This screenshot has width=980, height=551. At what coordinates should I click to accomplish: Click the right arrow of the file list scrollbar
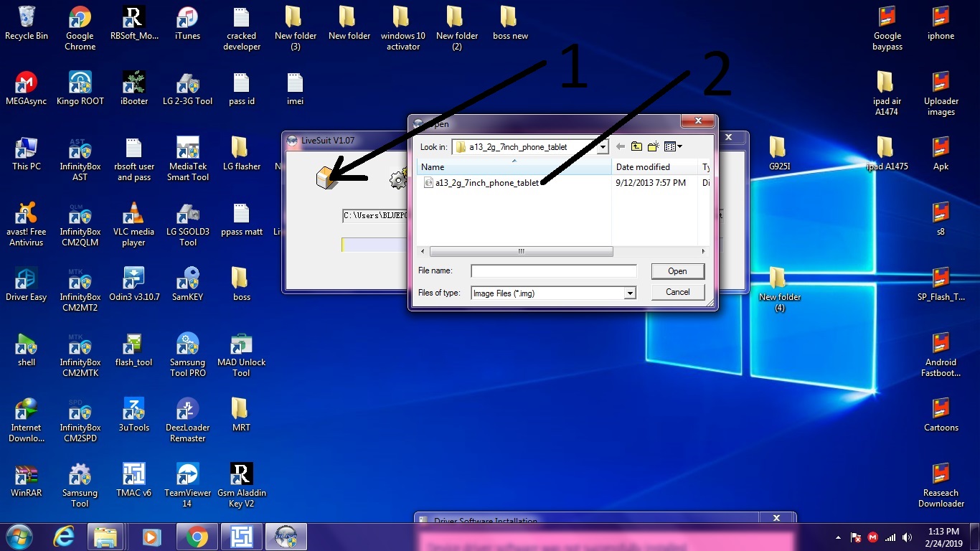coord(704,252)
